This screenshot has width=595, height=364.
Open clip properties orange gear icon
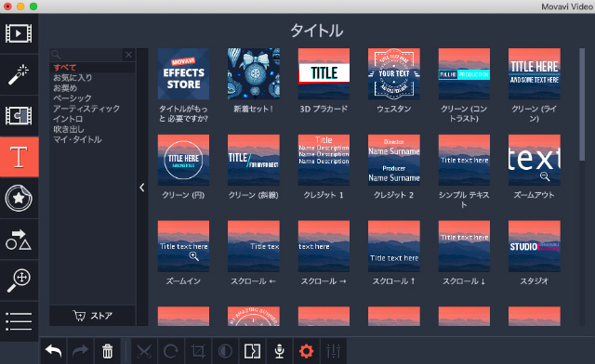(306, 352)
